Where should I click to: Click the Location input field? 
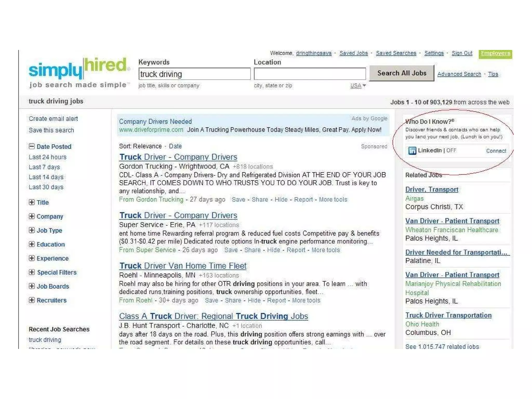[310, 74]
